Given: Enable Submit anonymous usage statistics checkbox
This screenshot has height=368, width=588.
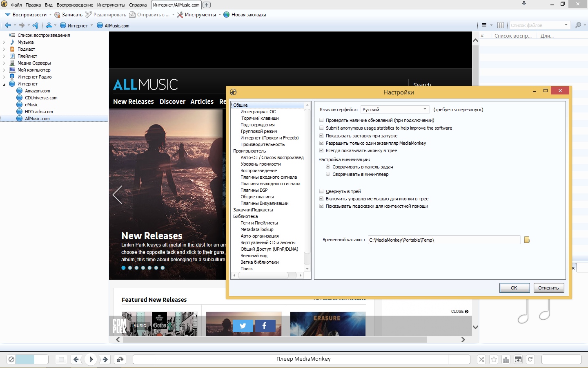Looking at the screenshot, I should (x=321, y=128).
